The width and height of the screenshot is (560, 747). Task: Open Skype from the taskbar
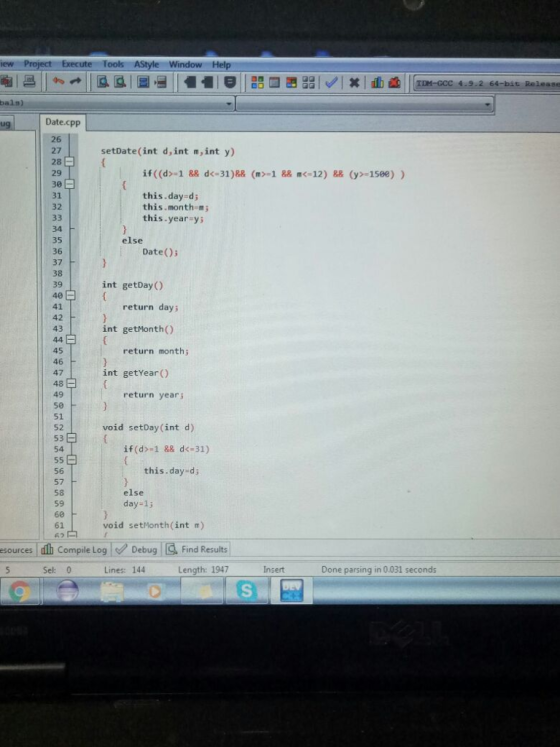click(246, 591)
